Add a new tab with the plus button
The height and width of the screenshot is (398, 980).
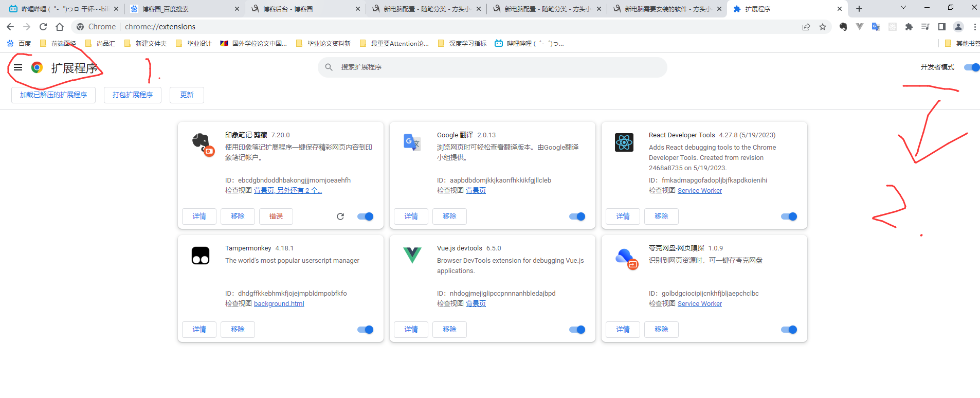(x=859, y=9)
